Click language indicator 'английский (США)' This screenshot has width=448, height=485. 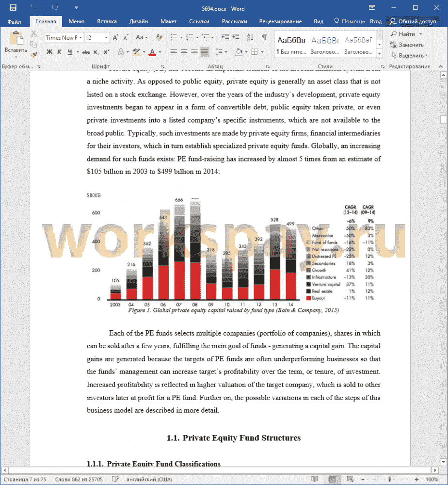pos(149,479)
